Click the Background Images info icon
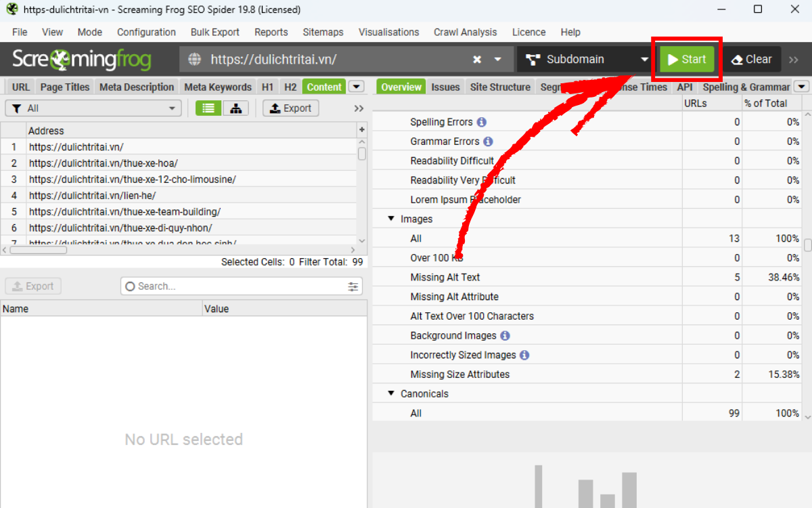This screenshot has height=508, width=812. 505,336
